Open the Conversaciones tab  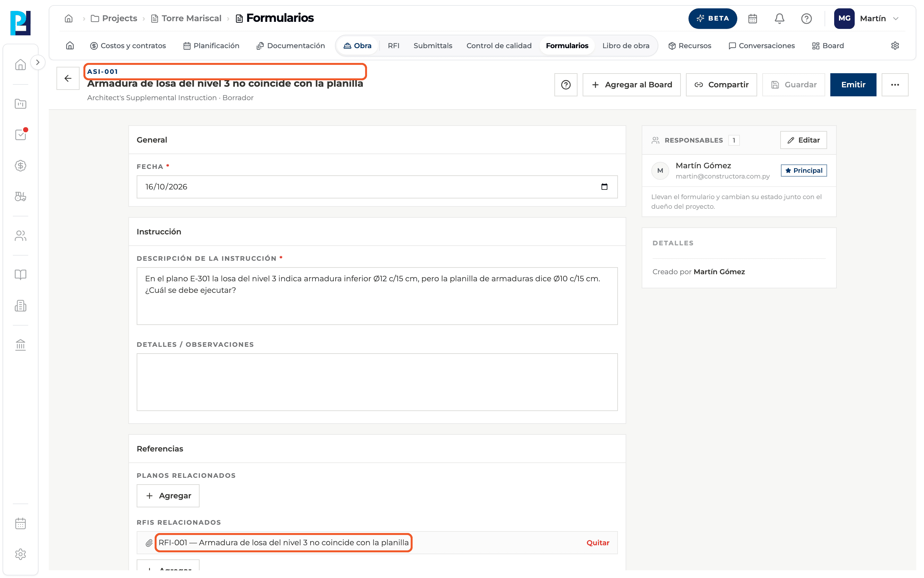(761, 46)
